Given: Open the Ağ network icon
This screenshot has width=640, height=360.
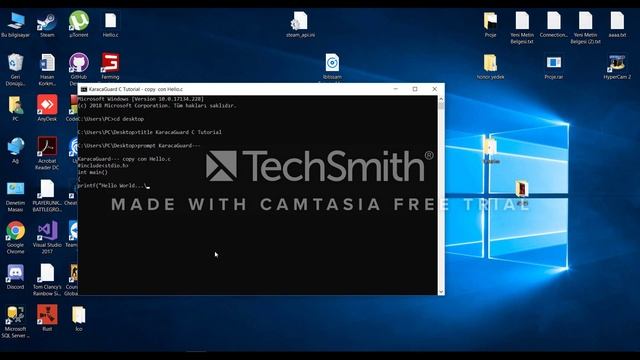Looking at the screenshot, I should point(16,151).
